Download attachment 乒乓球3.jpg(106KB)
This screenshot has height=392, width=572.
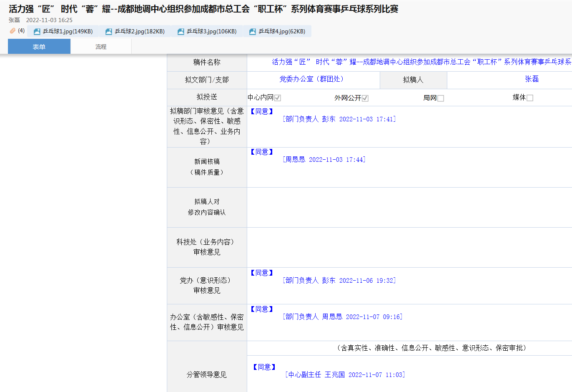click(211, 32)
